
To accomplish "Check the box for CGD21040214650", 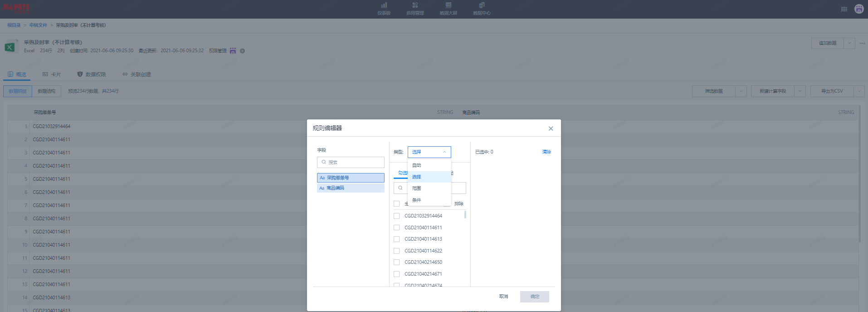I will (396, 262).
